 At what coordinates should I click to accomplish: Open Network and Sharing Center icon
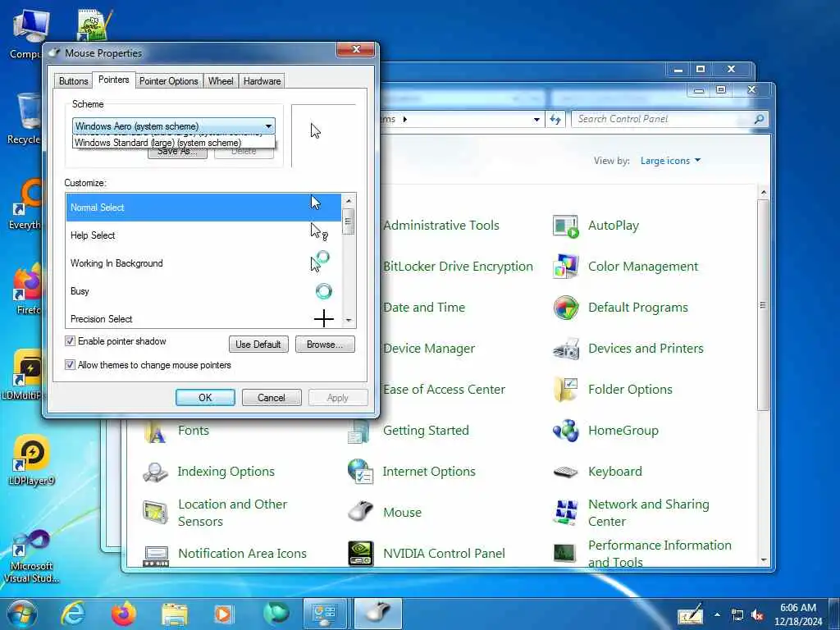pos(565,513)
